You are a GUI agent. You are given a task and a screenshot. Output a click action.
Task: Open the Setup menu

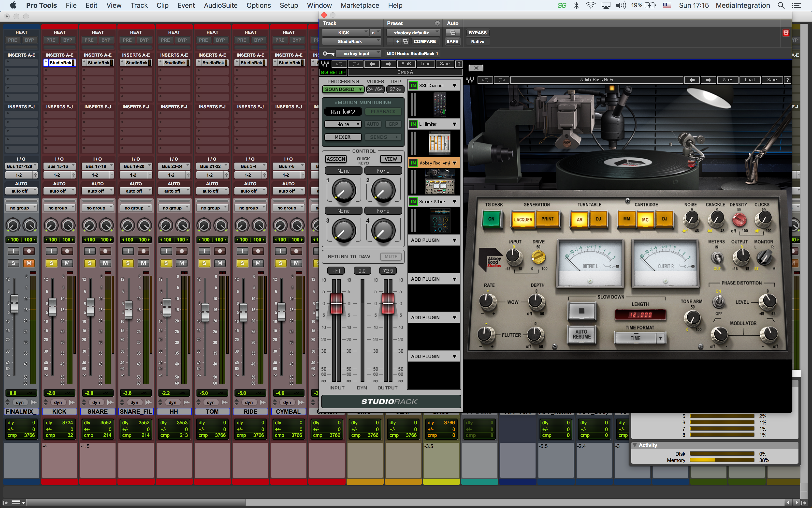coord(289,5)
